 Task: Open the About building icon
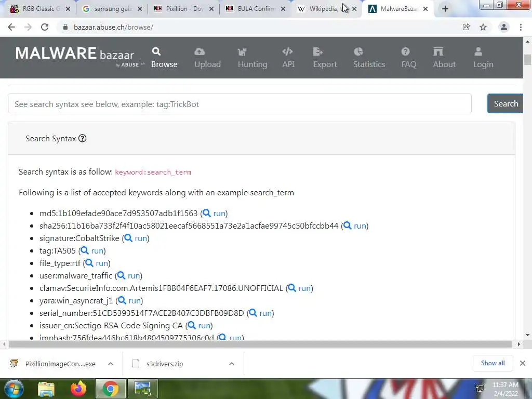coord(438,51)
